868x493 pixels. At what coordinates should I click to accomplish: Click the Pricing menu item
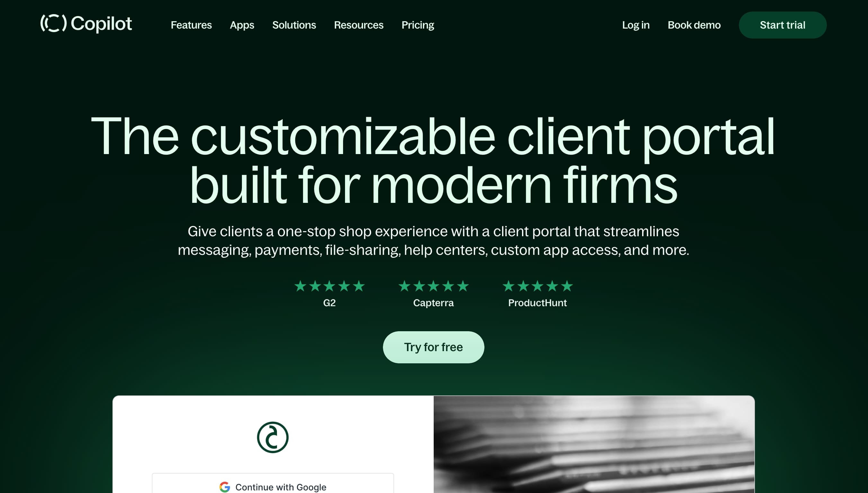[x=418, y=25]
